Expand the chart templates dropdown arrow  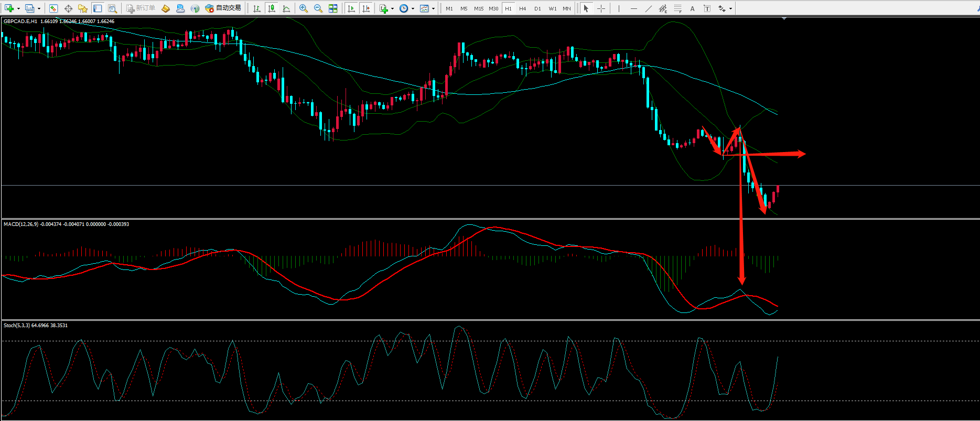(x=433, y=8)
